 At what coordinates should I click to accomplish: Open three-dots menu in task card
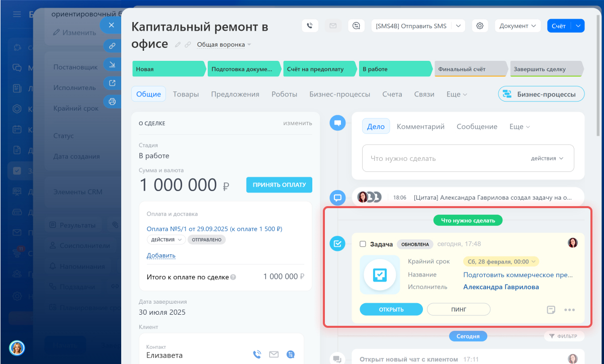point(569,310)
